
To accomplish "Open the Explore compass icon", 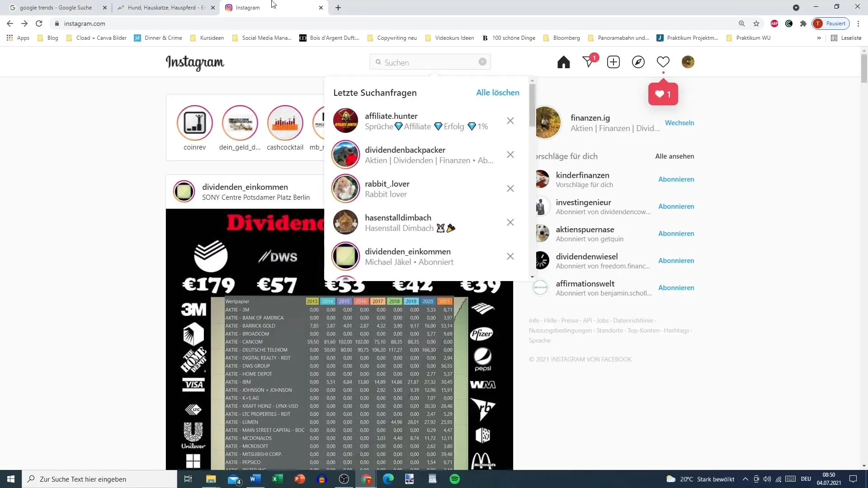I will point(638,62).
